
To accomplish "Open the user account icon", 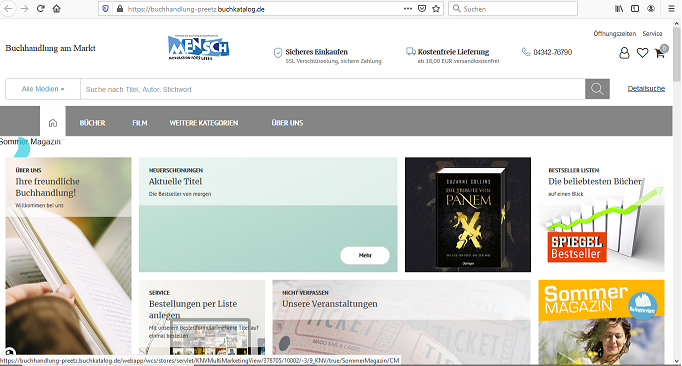I will [x=624, y=53].
